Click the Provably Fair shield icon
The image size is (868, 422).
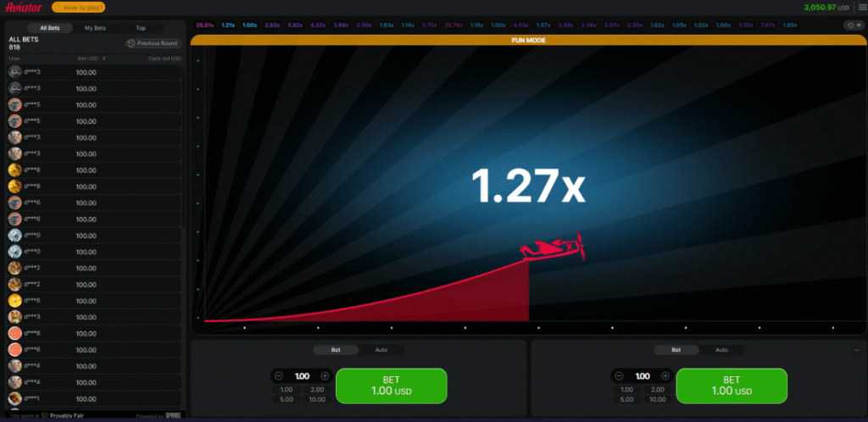point(45,415)
